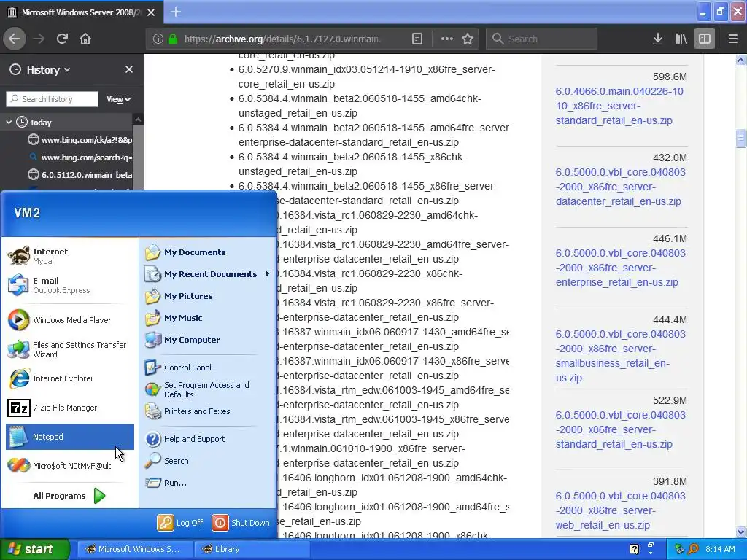Viewport: 747px width, 560px height.
Task: Switch to Microsoft Windows S... taskbar item
Action: [135, 549]
